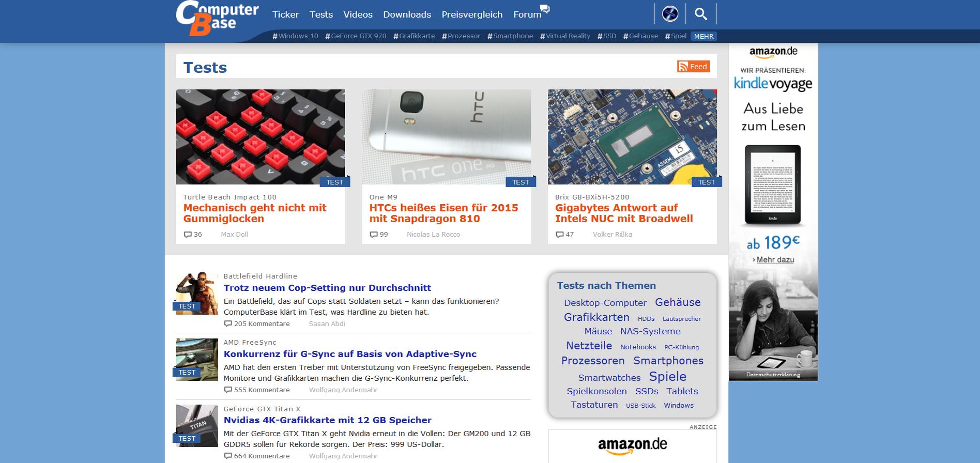Open the Downloads menu item
The image size is (980, 463).
[x=407, y=14]
